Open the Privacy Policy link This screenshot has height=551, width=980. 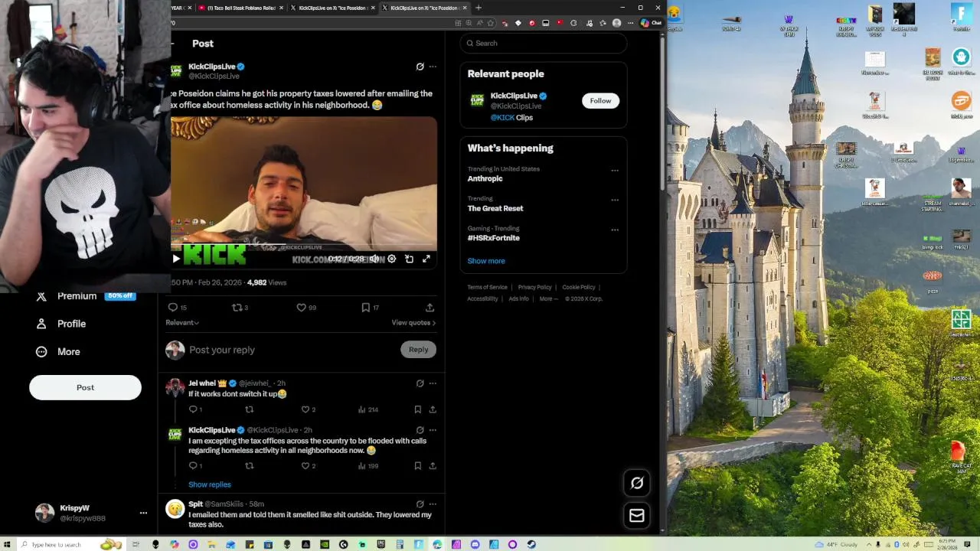(534, 287)
